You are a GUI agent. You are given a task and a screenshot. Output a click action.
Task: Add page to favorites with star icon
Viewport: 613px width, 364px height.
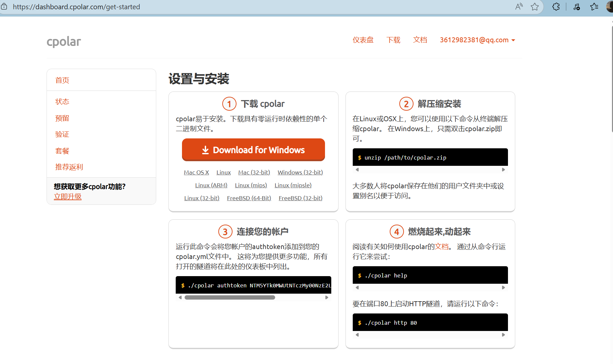tap(535, 7)
